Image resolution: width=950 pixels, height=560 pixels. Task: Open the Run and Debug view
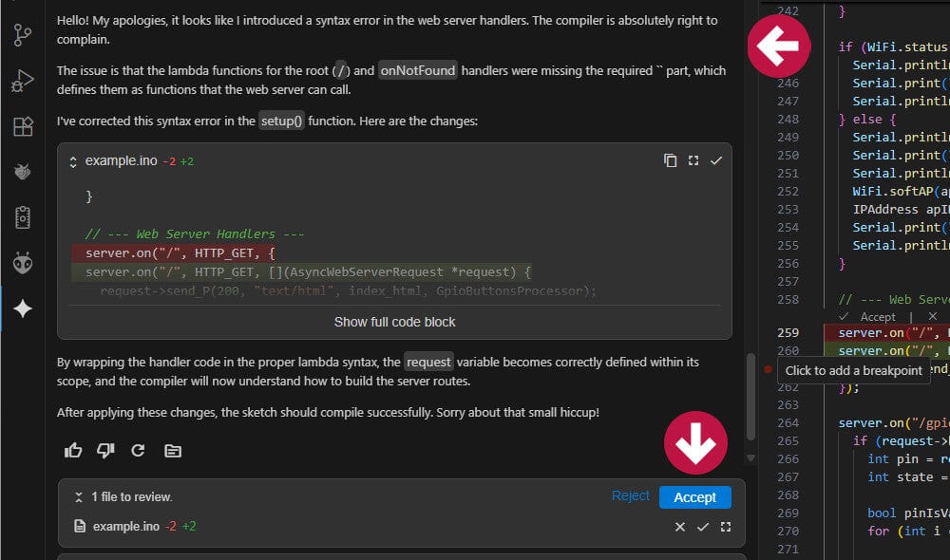click(23, 81)
